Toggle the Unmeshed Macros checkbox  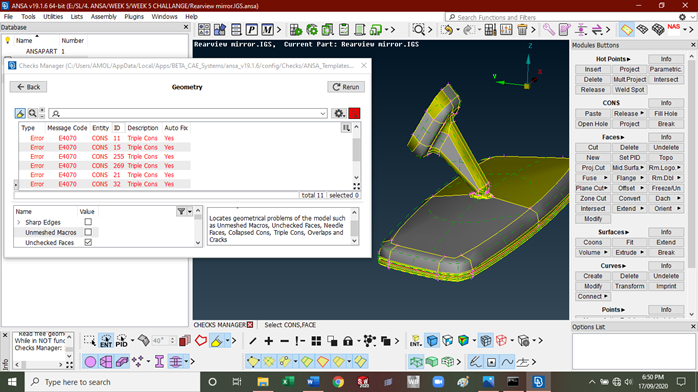tap(88, 232)
